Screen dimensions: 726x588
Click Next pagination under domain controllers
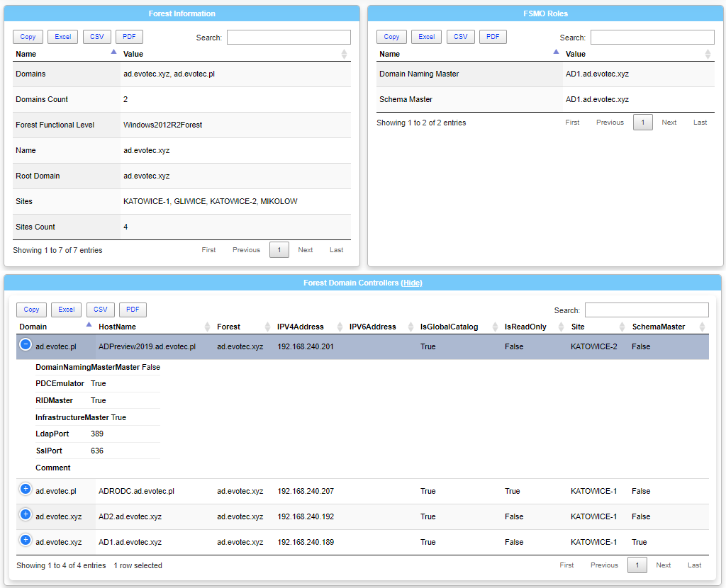click(x=664, y=565)
